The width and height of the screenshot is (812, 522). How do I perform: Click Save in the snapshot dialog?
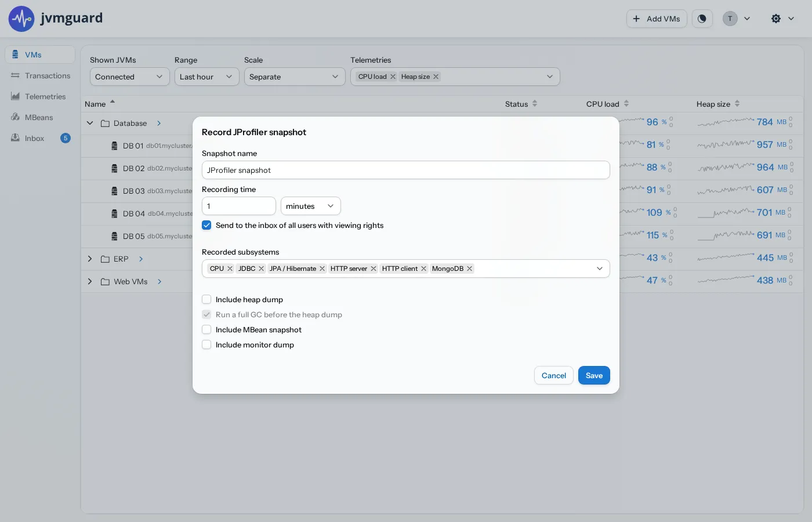tap(594, 375)
